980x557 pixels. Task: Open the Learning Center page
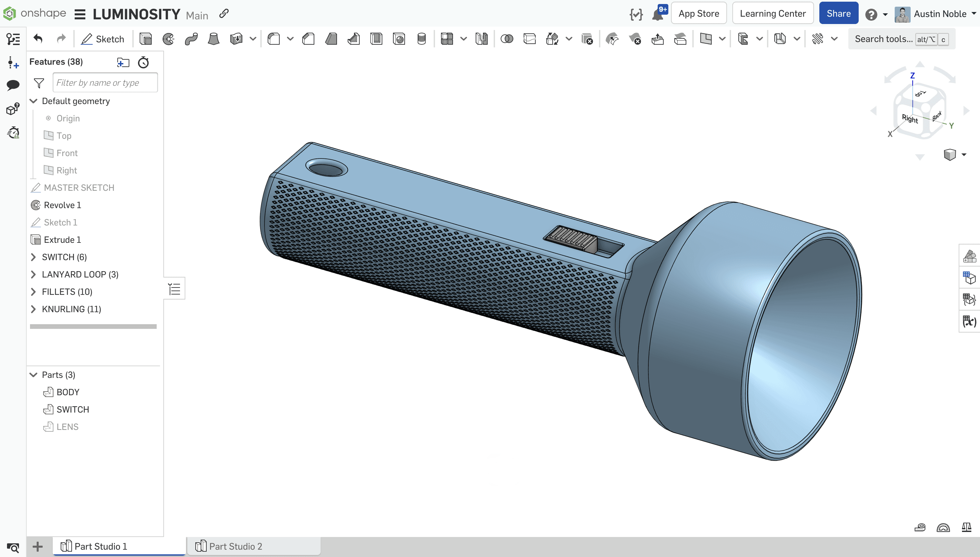773,13
